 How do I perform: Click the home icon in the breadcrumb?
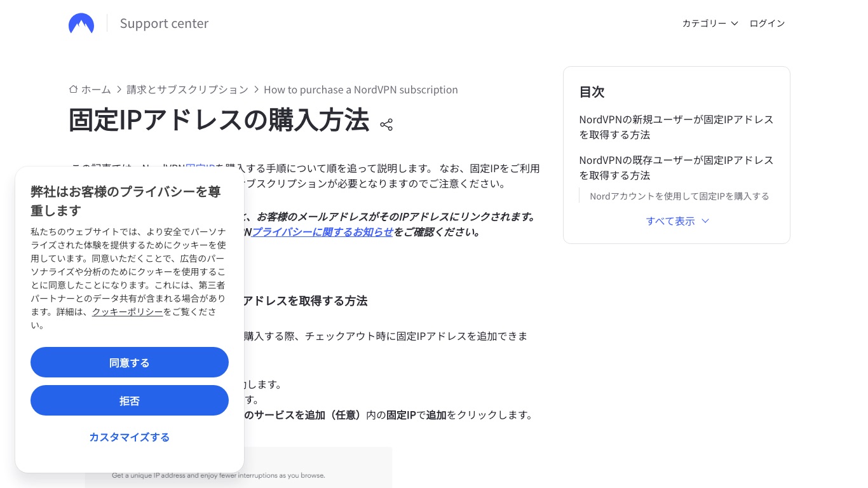(x=74, y=90)
